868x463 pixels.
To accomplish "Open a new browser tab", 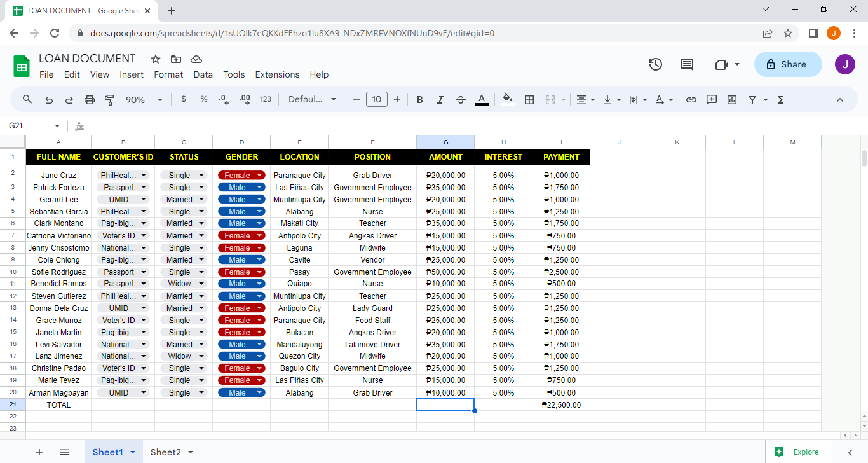I will 172,11.
